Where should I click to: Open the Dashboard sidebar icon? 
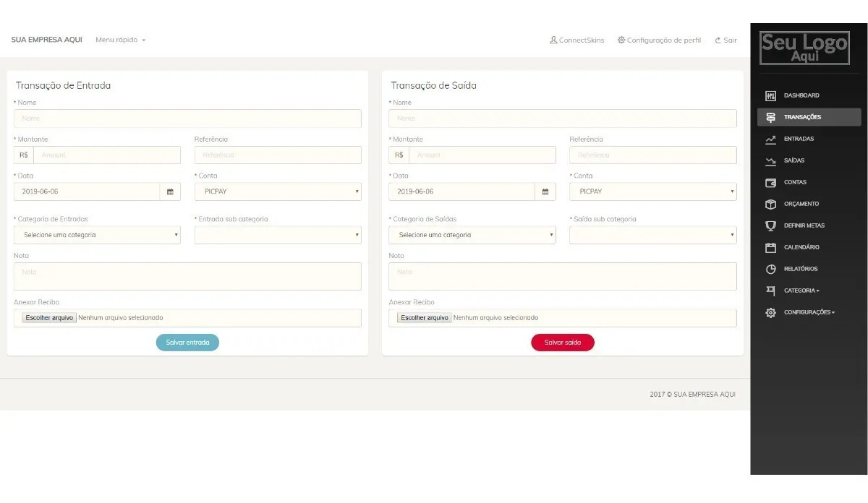(770, 95)
